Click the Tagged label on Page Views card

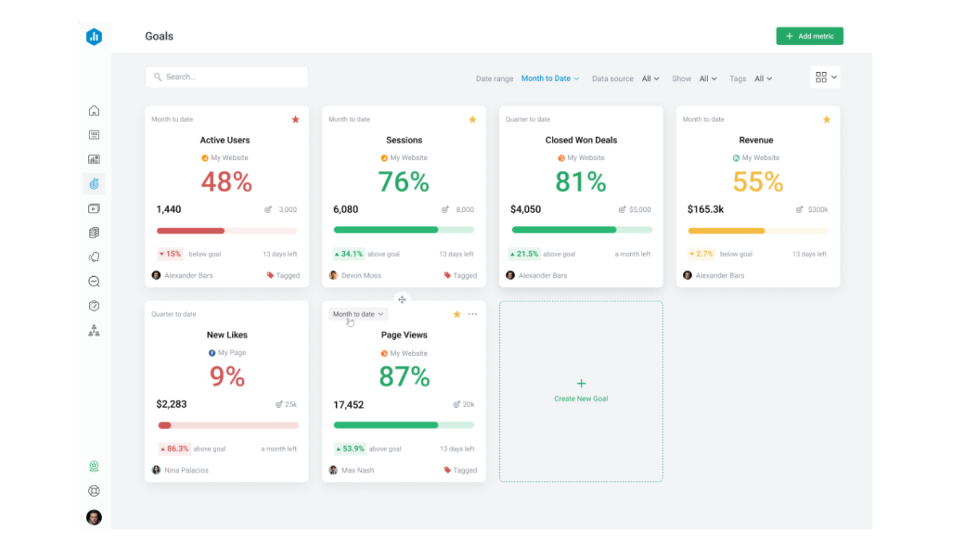(x=461, y=470)
